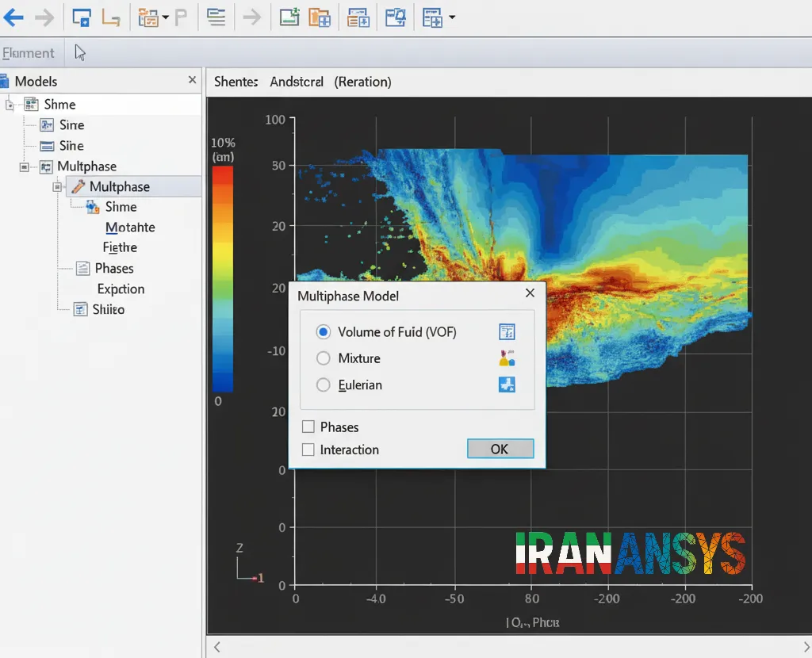Select the Shme root tree item
The image size is (812, 658).
tap(59, 105)
